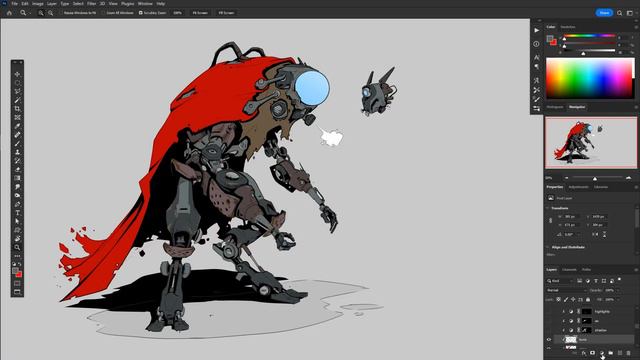640x360 pixels.
Task: Open the Layers panel options menu
Action: [x=636, y=270]
